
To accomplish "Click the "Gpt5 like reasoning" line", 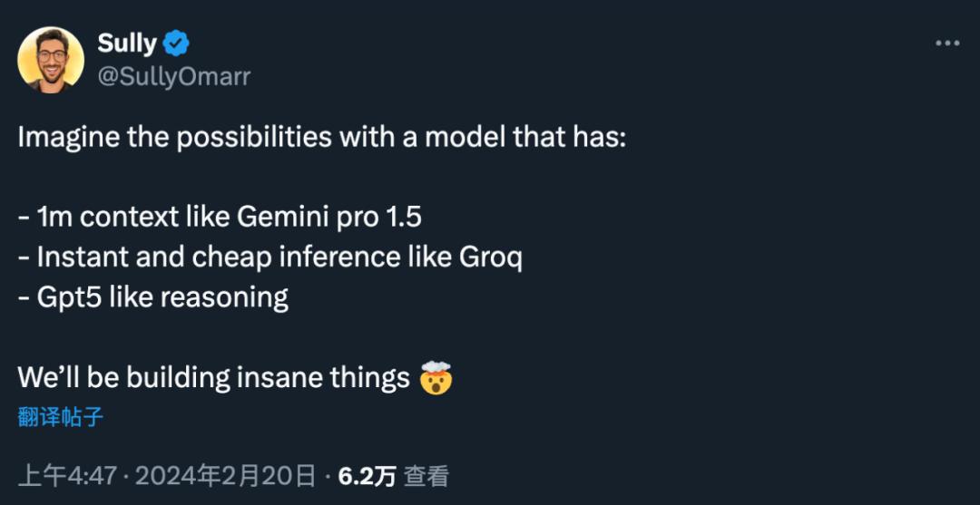I will click(153, 297).
